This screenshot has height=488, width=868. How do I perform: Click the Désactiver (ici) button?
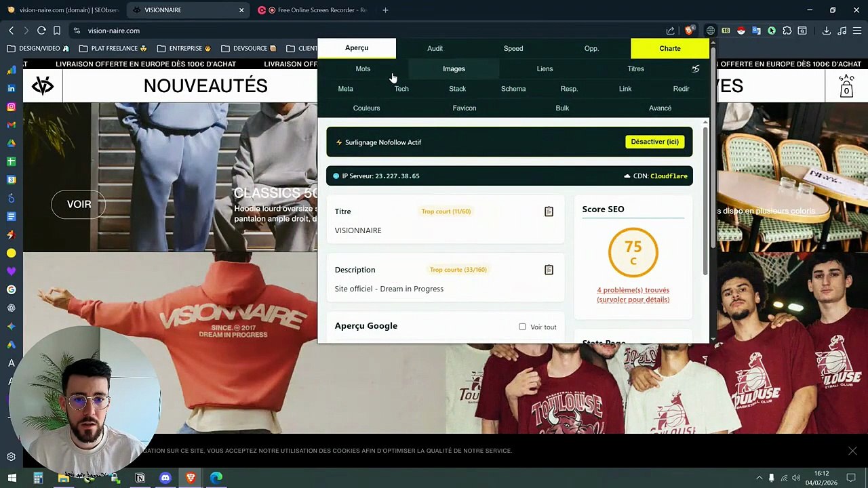tap(654, 142)
